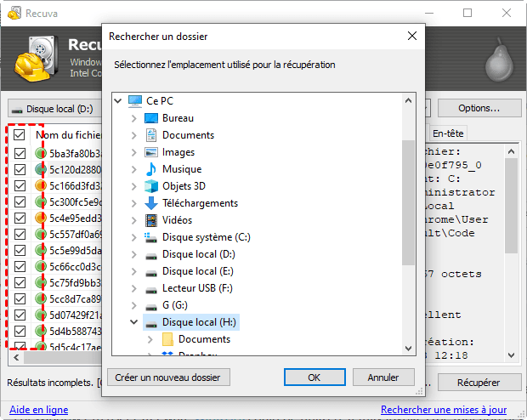The image size is (527, 420).
Task: Uncheck the 5c300fc5e9 file checkbox
Action: click(20, 201)
